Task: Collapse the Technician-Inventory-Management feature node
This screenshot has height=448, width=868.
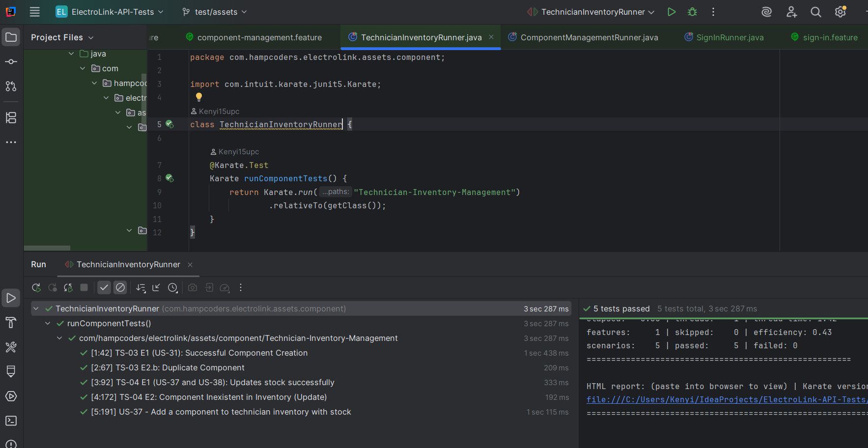Action: pyautogui.click(x=59, y=338)
